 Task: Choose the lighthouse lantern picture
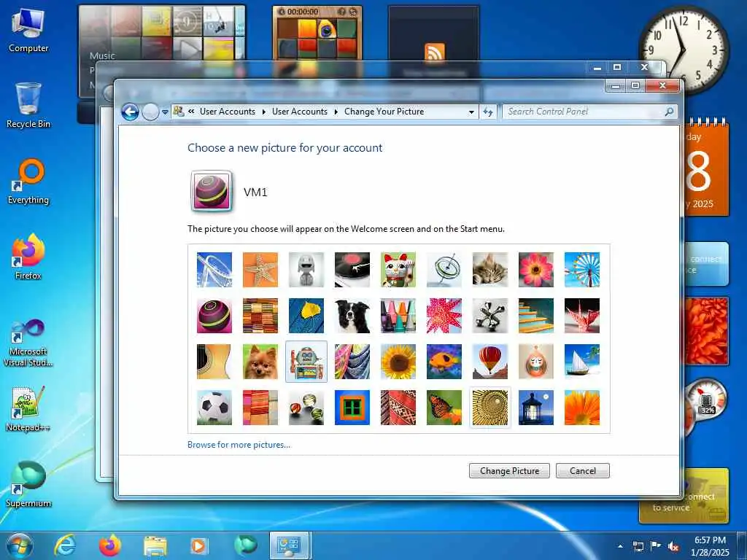(536, 408)
